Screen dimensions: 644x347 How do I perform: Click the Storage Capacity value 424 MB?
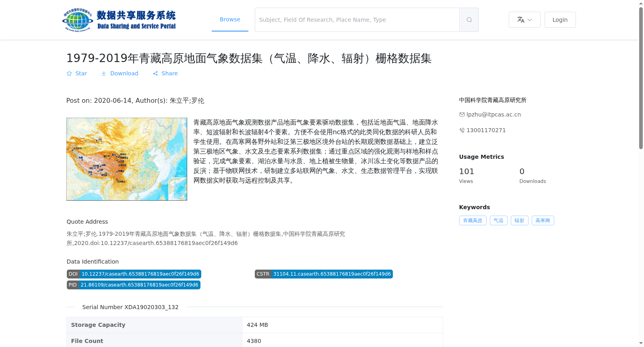[257, 325]
